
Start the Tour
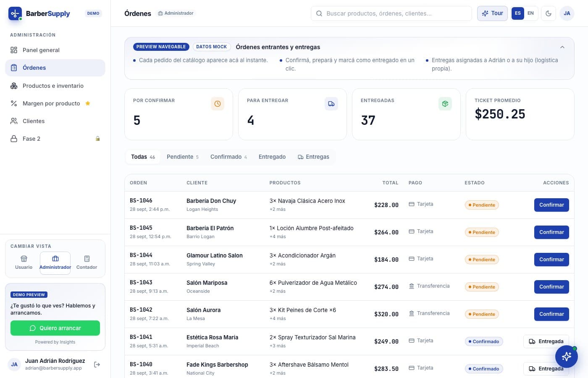492,13
